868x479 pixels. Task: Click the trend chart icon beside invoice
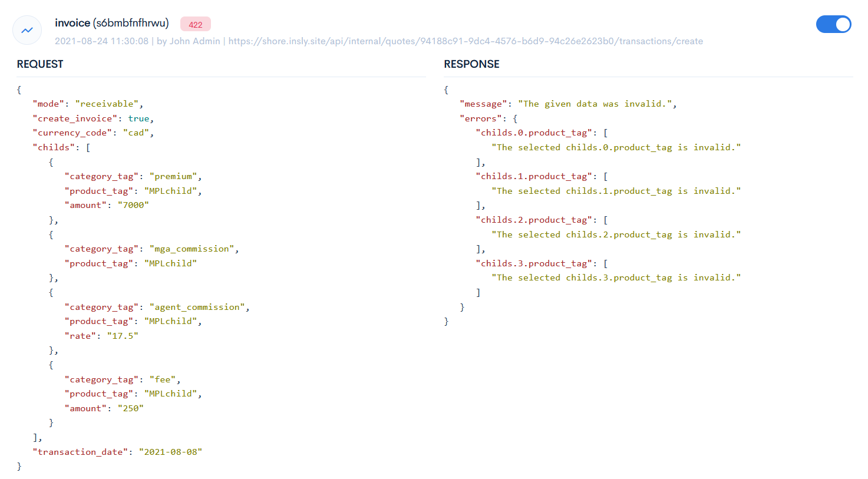coord(27,30)
